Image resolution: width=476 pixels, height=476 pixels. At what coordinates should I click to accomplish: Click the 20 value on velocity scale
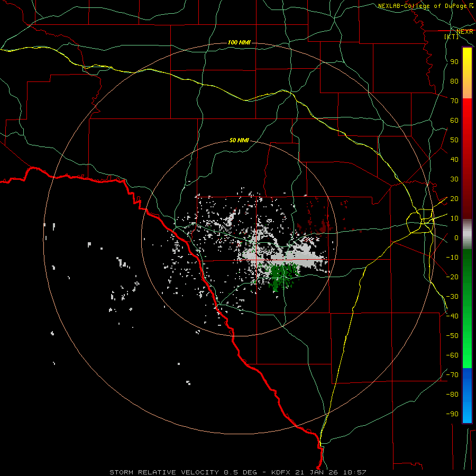454,199
